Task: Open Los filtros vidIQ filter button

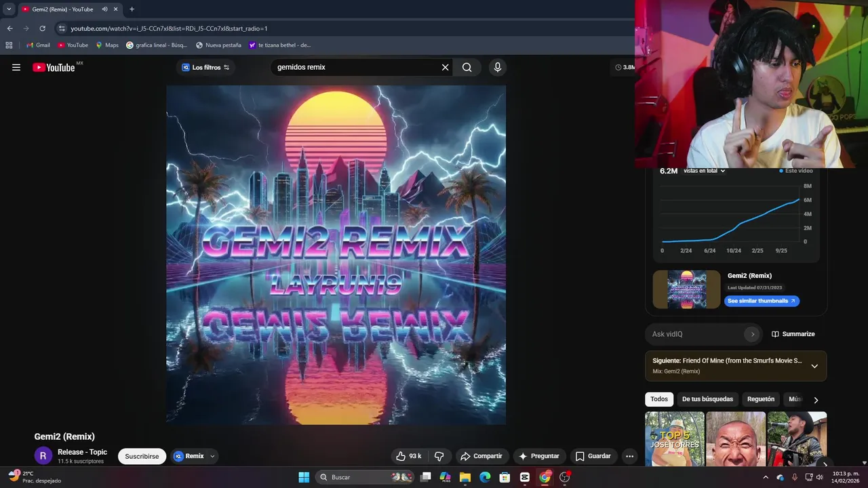Action: (205, 67)
